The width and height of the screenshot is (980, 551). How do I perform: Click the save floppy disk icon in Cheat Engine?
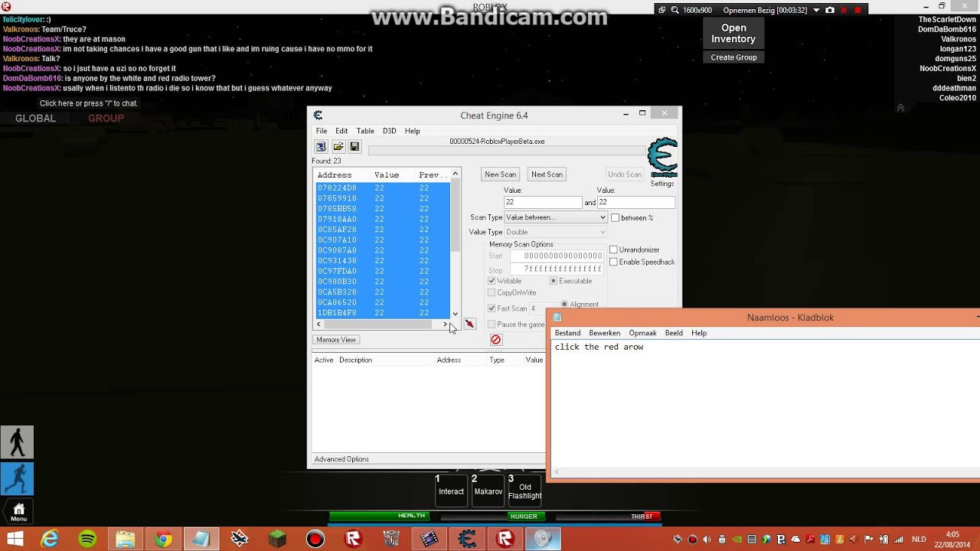(354, 147)
